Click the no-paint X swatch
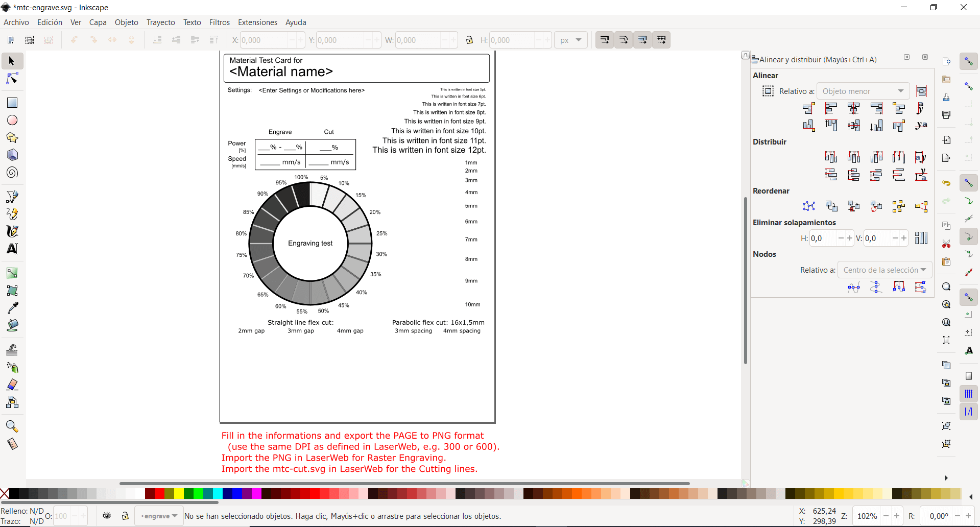The height and width of the screenshot is (527, 980). click(5, 493)
